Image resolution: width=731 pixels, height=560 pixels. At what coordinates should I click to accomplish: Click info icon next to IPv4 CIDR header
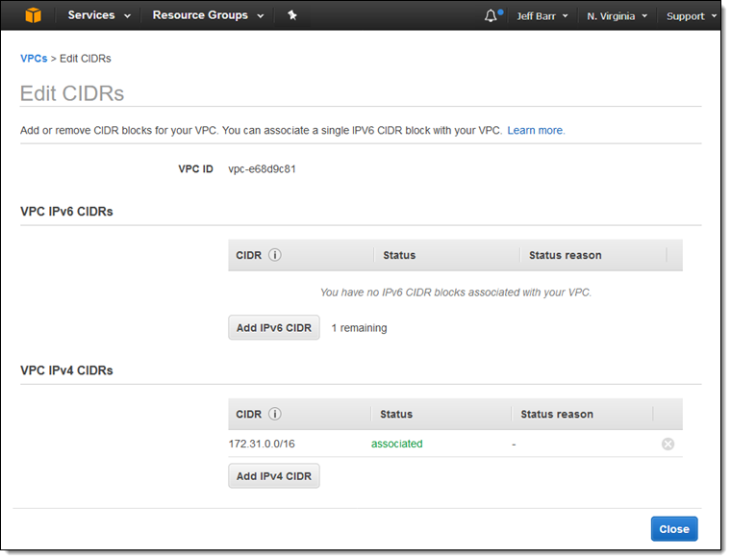click(275, 414)
